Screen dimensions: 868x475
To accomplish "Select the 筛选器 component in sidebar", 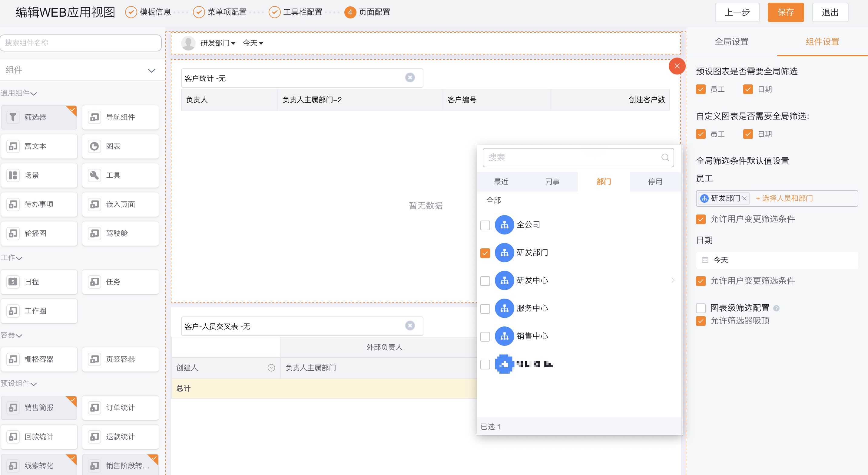I will point(39,117).
